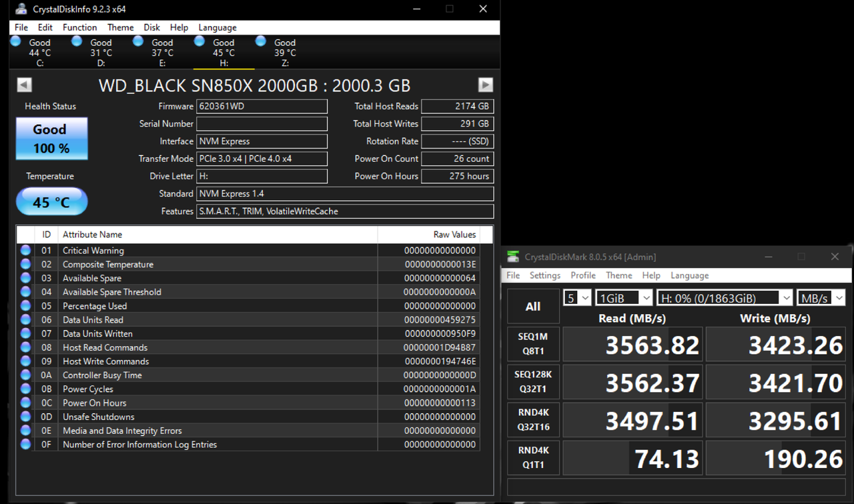The height and width of the screenshot is (504, 854).
Task: Select drive C: status orb at 44 °C
Action: (15, 41)
